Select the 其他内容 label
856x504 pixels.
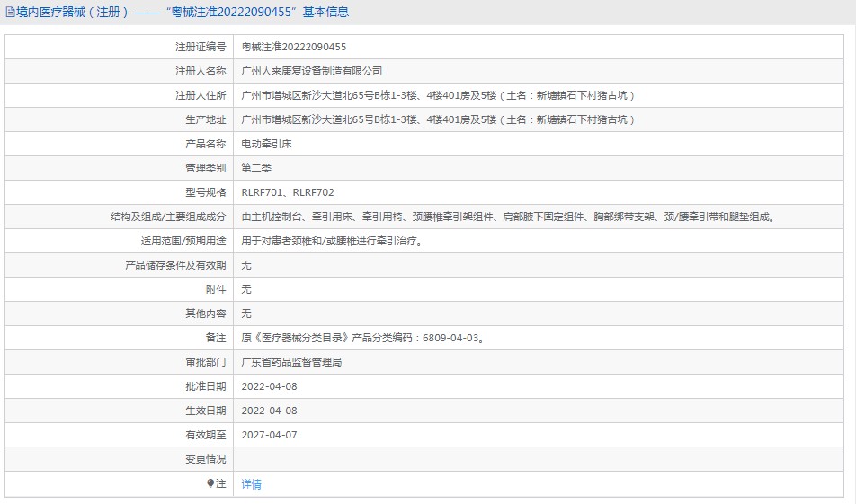click(205, 314)
